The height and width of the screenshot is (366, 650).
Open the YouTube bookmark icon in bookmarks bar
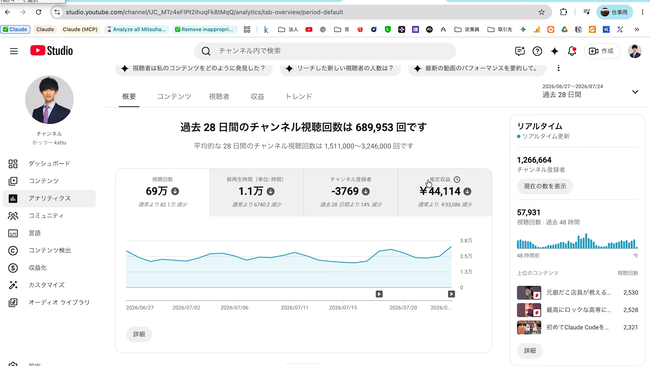[x=309, y=29]
